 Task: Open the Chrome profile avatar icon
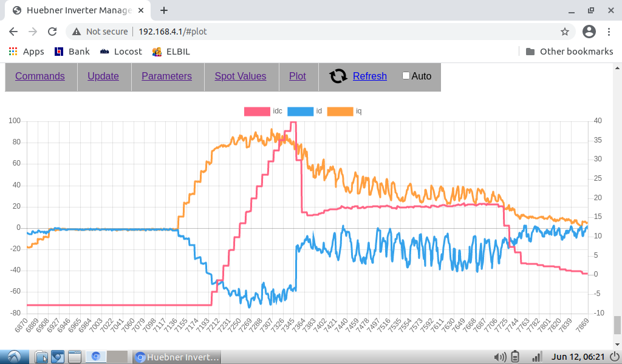point(589,32)
